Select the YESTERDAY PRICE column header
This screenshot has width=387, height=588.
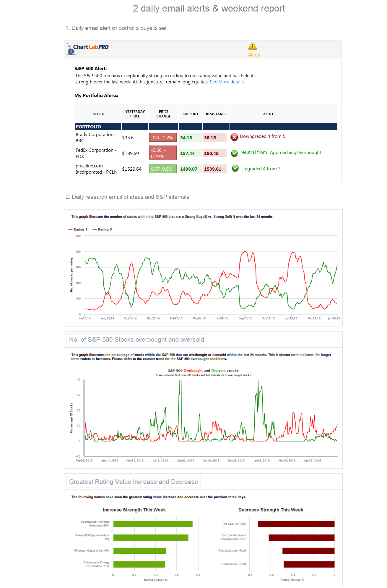click(135, 114)
